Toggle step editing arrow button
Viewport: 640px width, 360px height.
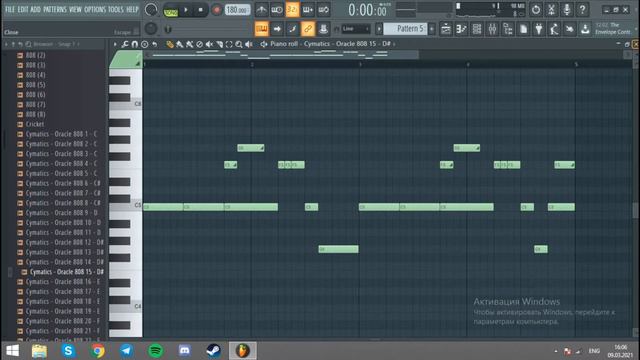click(x=277, y=29)
